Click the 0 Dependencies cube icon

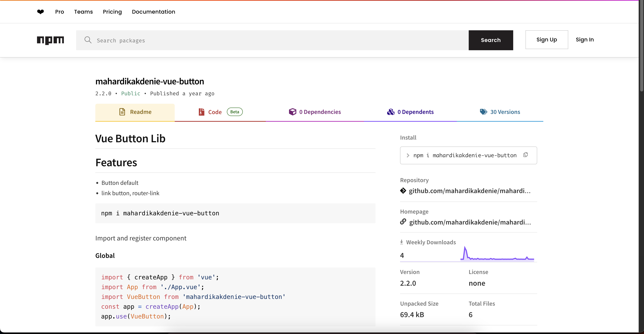point(292,112)
